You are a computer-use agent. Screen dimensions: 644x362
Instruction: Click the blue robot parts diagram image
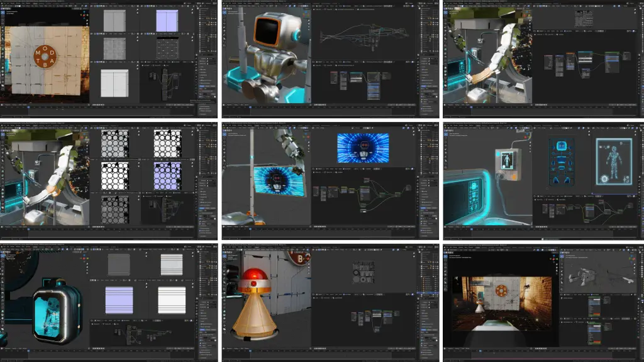[562, 162]
